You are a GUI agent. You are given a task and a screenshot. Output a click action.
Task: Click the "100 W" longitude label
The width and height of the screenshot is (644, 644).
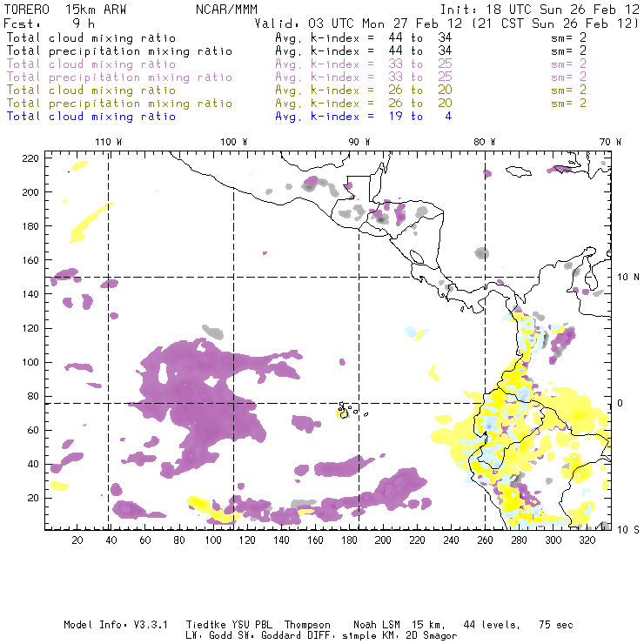click(x=234, y=142)
